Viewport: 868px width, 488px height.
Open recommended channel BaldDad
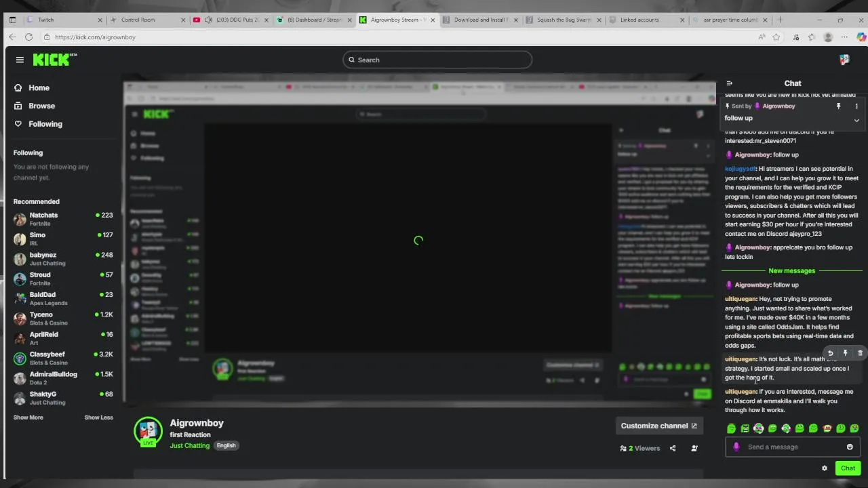(63, 298)
